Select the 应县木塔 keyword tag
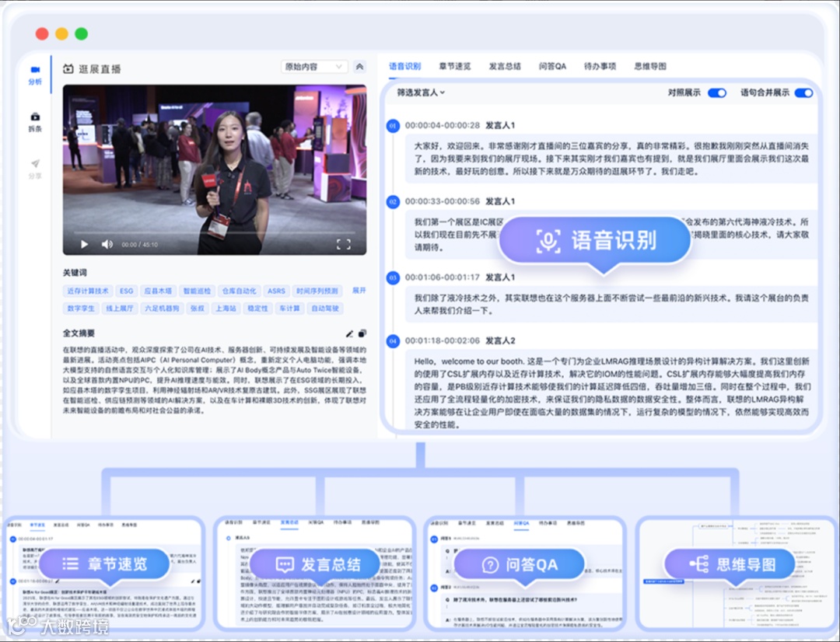 click(157, 291)
